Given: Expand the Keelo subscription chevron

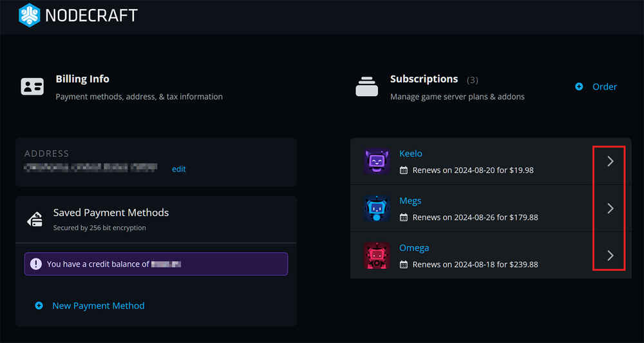Looking at the screenshot, I should pyautogui.click(x=610, y=162).
